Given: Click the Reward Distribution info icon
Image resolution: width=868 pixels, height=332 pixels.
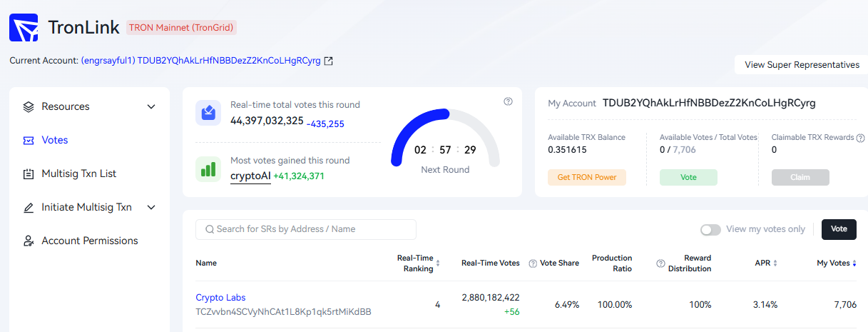Looking at the screenshot, I should (x=660, y=263).
